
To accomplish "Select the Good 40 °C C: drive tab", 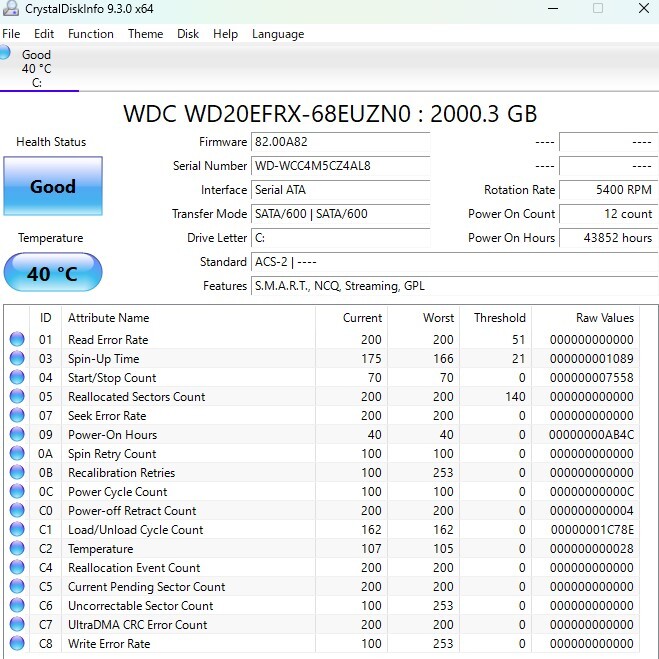I will click(37, 69).
